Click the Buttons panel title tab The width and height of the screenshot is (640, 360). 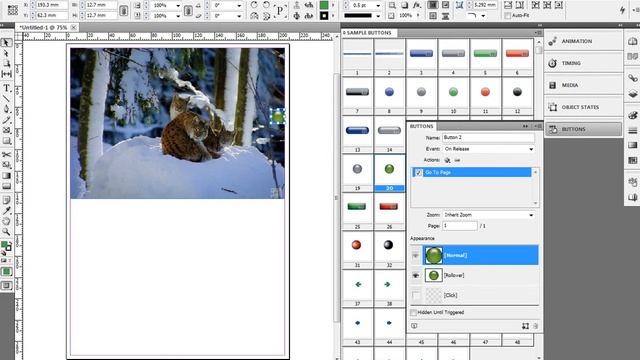[422, 126]
